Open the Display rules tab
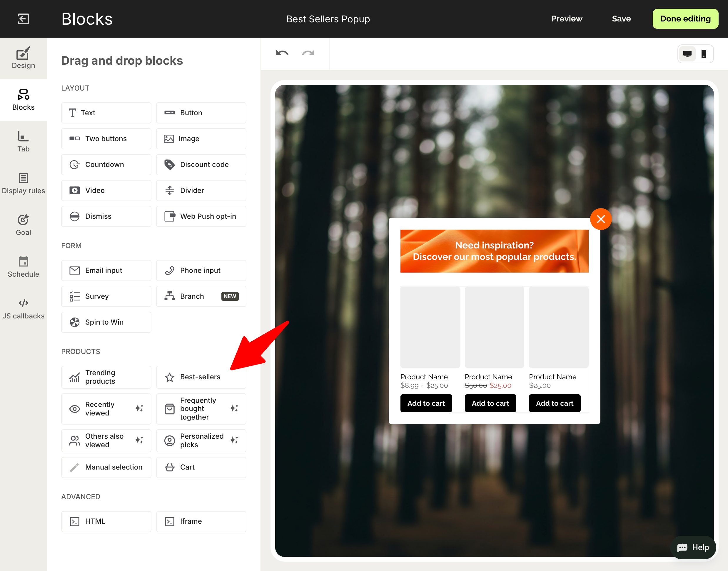The image size is (728, 571). point(24,183)
